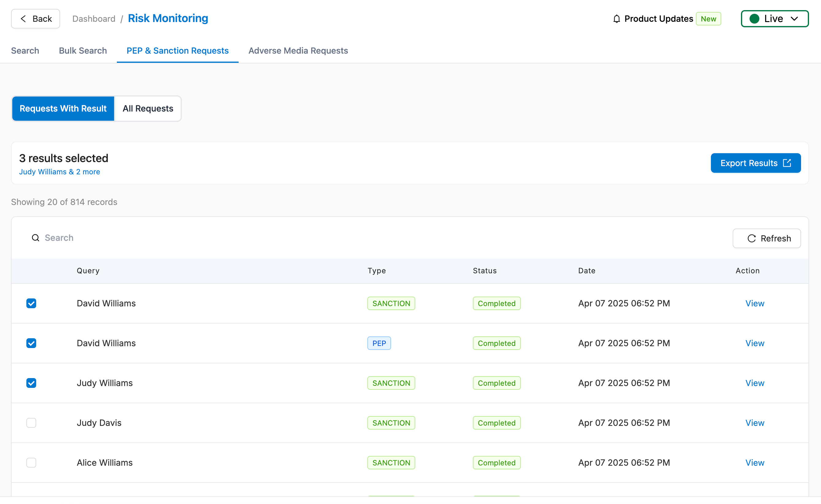
Task: Click the Back button
Action: pyautogui.click(x=36, y=19)
